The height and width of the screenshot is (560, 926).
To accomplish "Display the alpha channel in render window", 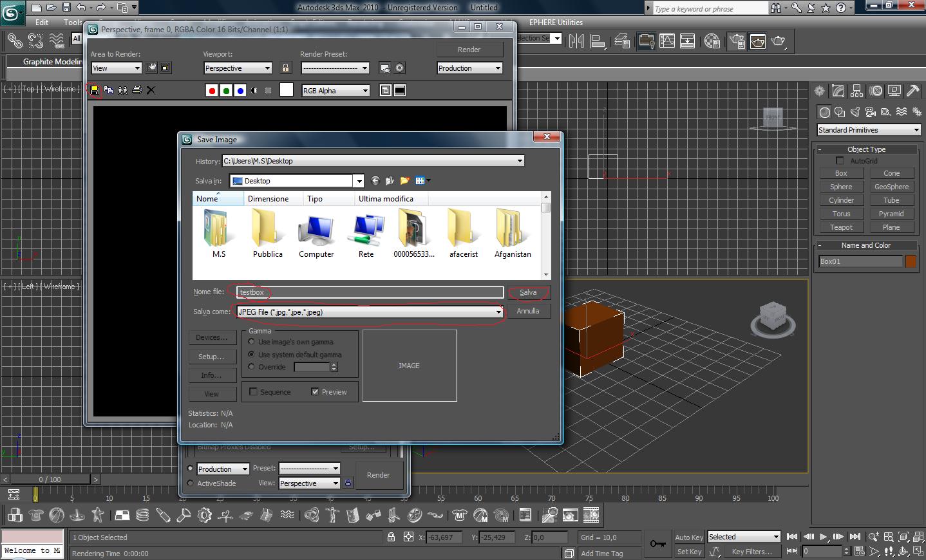I will point(254,91).
